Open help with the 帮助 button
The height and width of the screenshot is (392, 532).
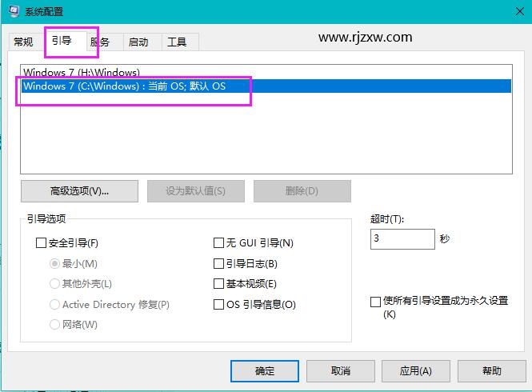pos(492,371)
